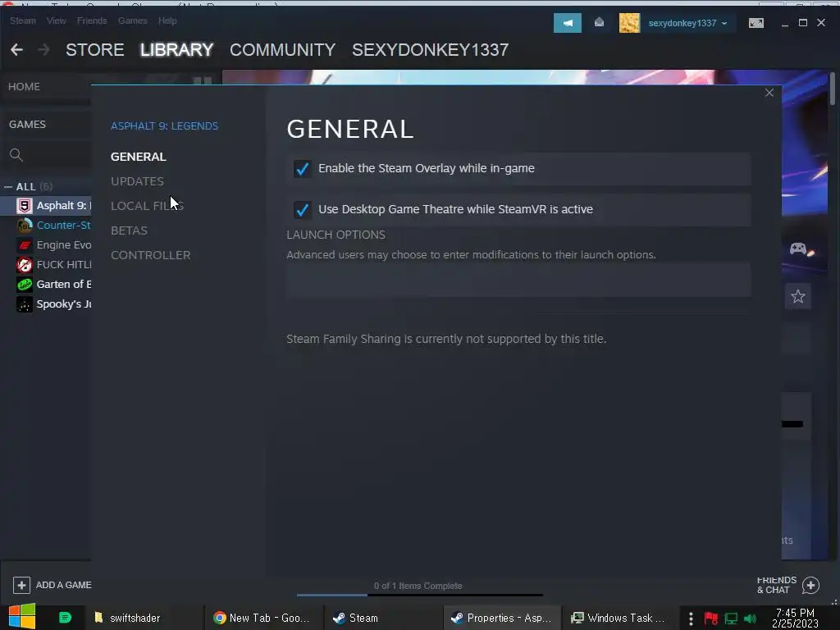
Task: Open the Games menu
Action: (x=132, y=21)
